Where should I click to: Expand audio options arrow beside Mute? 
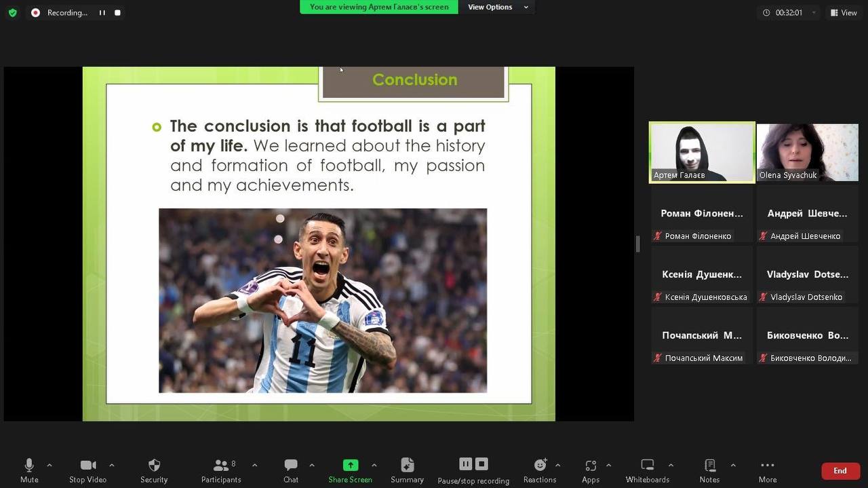[x=50, y=465]
